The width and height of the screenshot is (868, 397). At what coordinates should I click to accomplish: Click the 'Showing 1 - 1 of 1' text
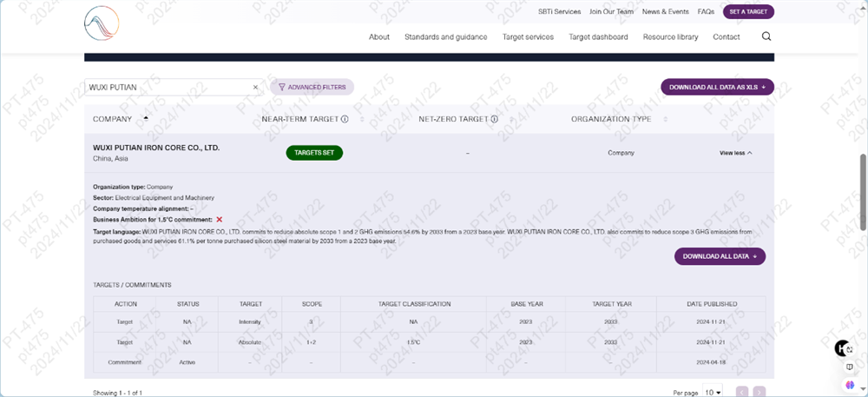pos(117,393)
